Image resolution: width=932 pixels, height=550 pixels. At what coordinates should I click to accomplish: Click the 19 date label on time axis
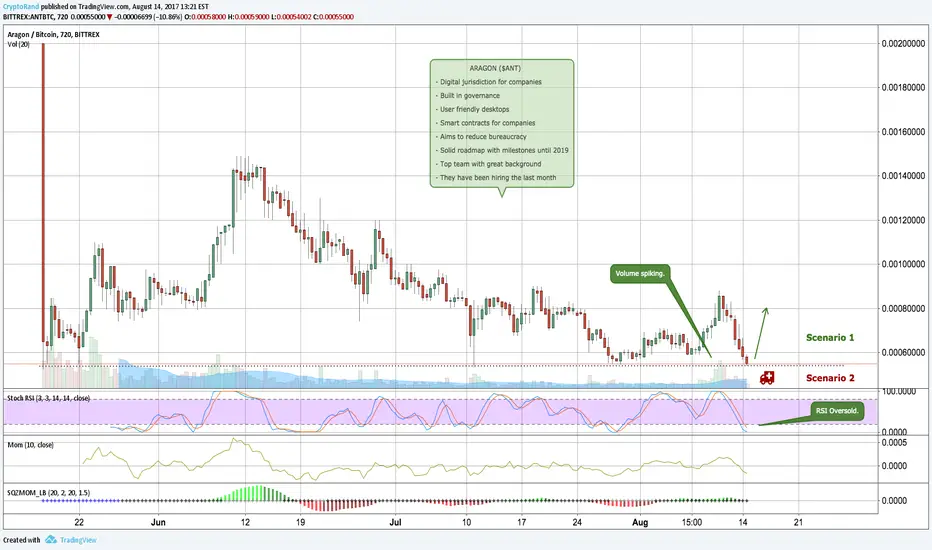301,522
